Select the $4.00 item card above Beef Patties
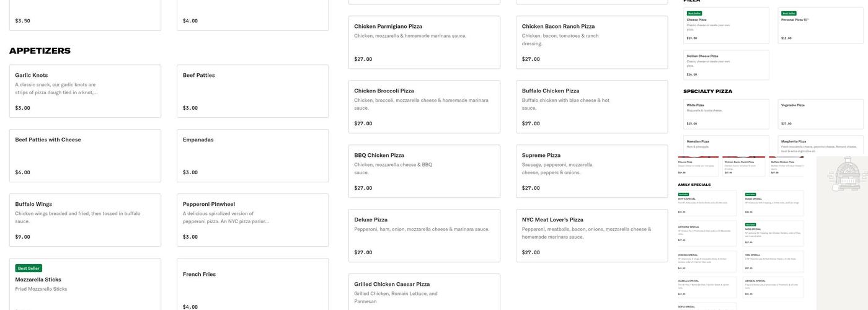Viewport: 868px width, 310px height. pyautogui.click(x=252, y=15)
